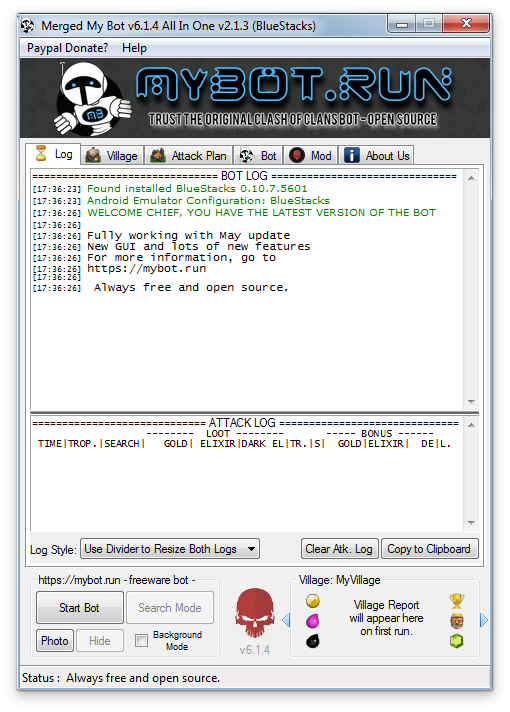Click the status bar text
Image resolution: width=510 pixels, height=712 pixels.
[x=121, y=678]
